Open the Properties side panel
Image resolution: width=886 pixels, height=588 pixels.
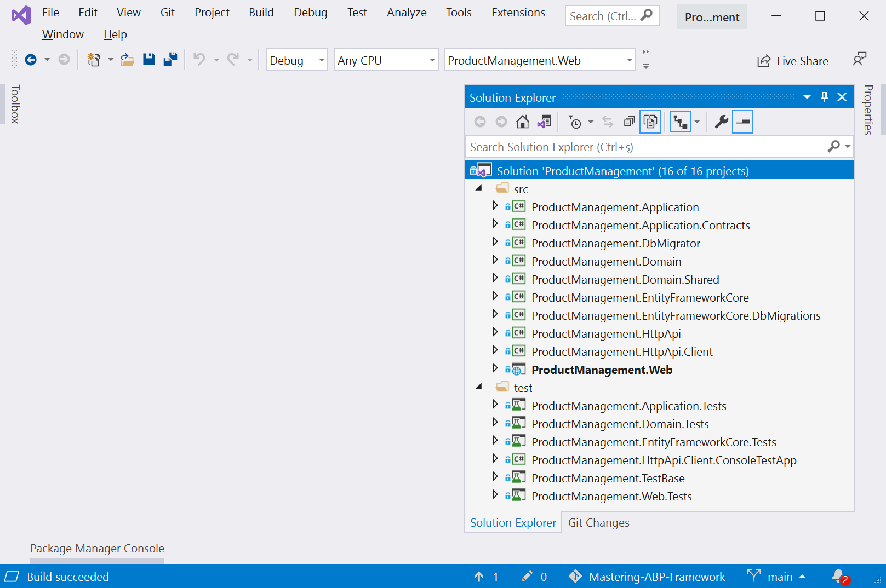pyautogui.click(x=868, y=109)
